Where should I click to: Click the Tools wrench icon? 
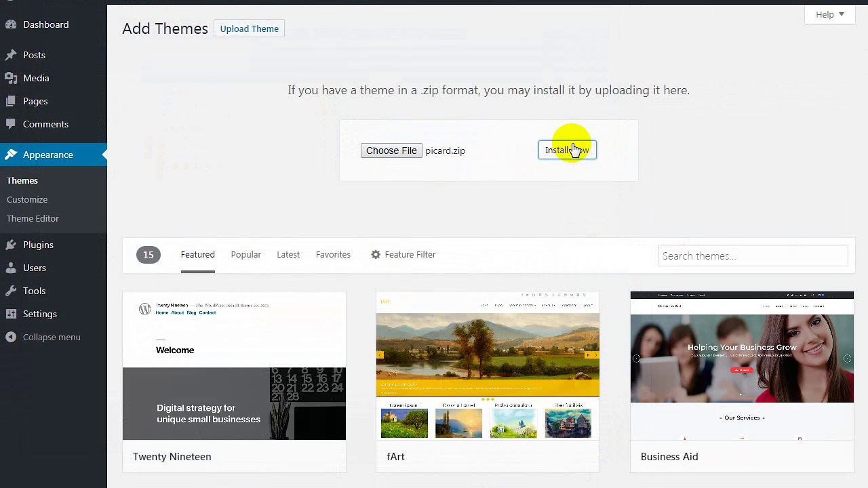[11, 291]
